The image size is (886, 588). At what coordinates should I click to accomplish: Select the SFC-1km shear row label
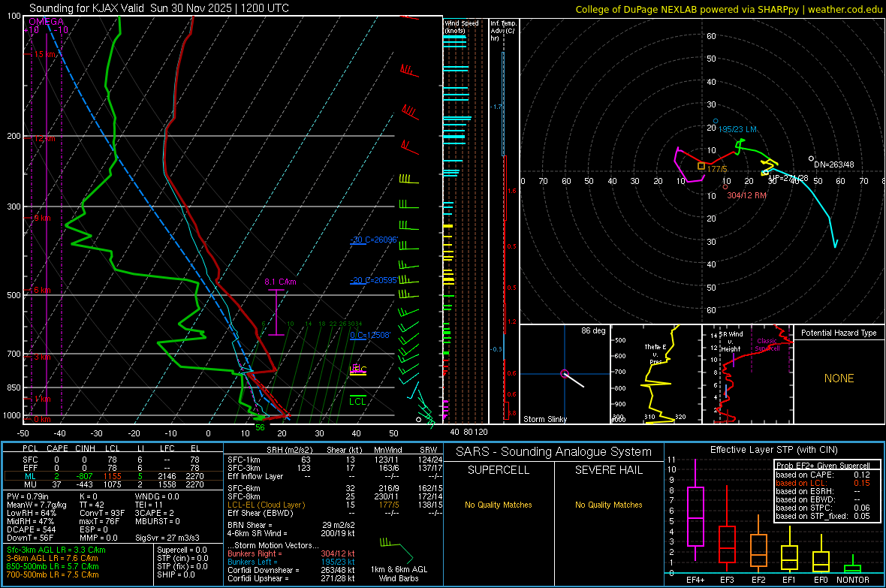[x=244, y=460]
